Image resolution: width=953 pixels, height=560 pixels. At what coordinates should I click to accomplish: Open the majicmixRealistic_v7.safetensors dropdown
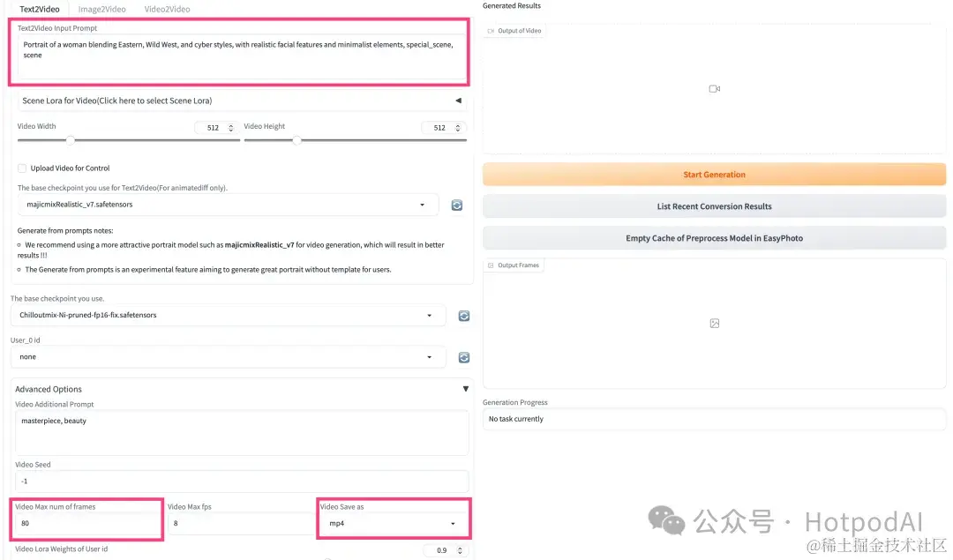coord(228,205)
